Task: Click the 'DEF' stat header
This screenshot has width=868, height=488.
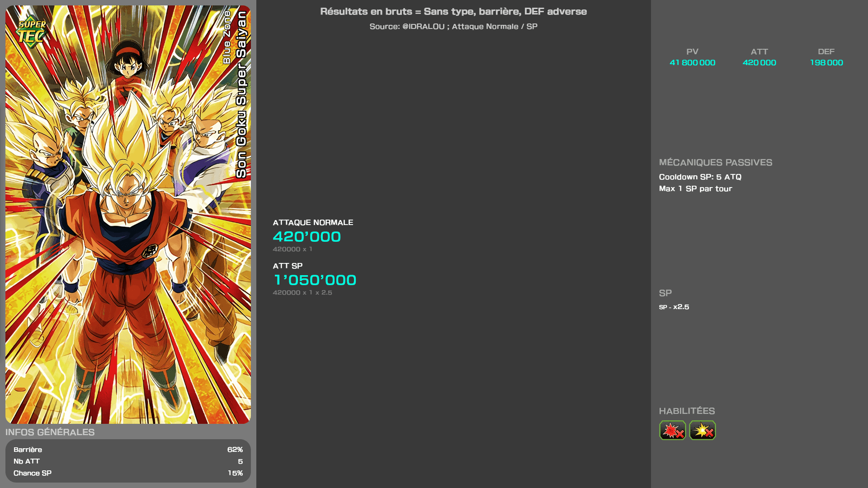Action: [x=826, y=52]
